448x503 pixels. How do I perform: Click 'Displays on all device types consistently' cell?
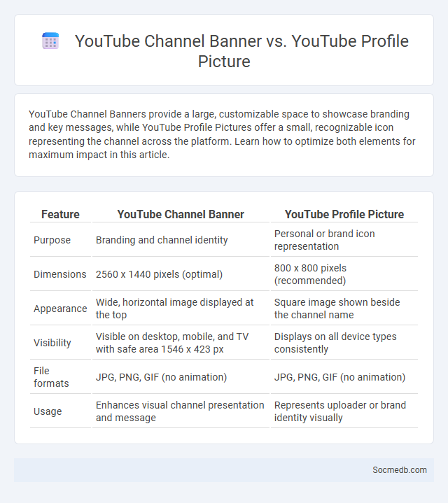[344, 343]
